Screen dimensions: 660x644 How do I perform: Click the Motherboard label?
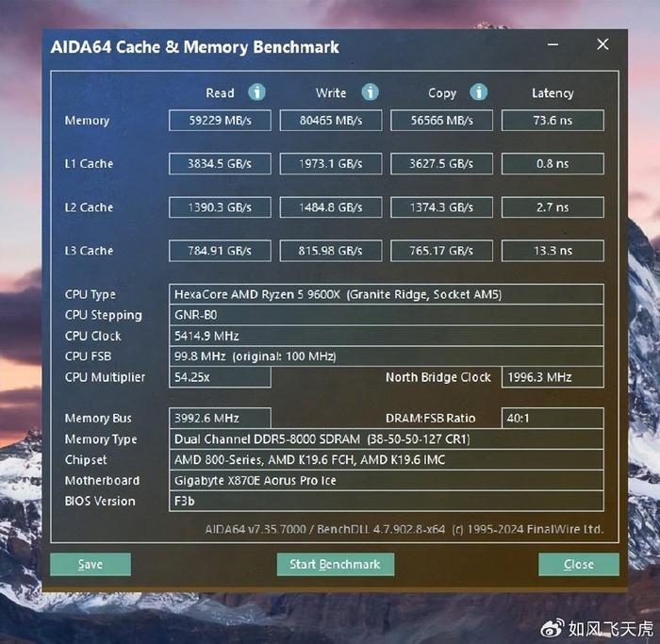[102, 480]
